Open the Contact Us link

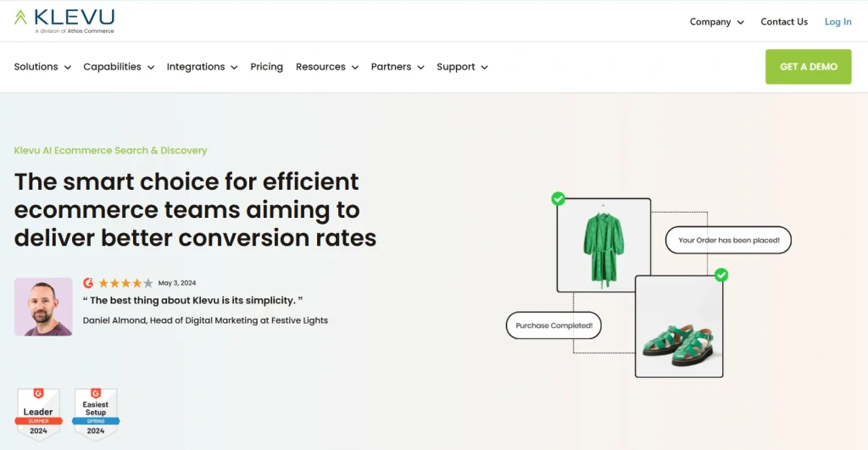(784, 21)
